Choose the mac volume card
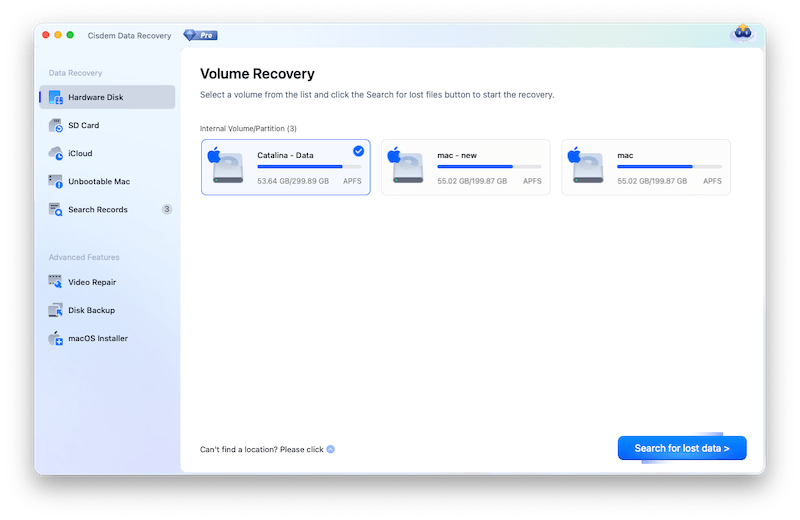Image resolution: width=800 pixels, height=520 pixels. [x=645, y=167]
